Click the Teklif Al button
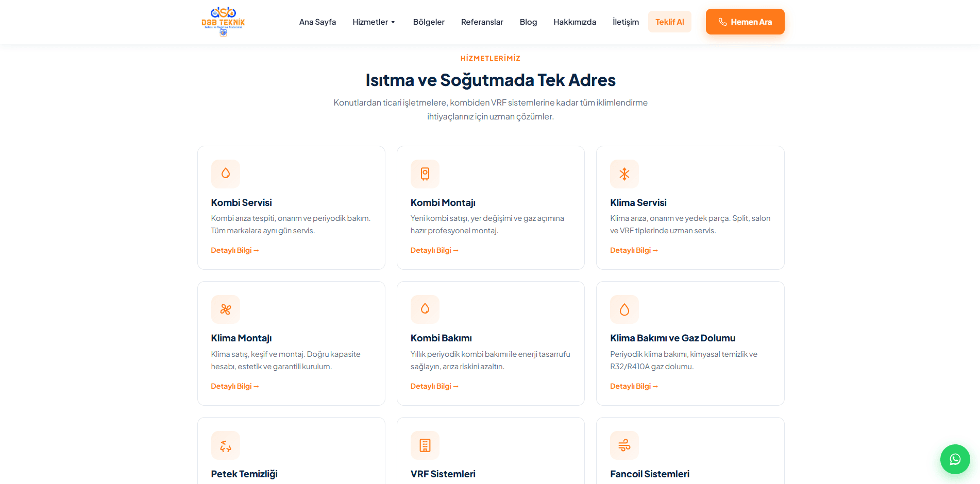 (x=670, y=22)
